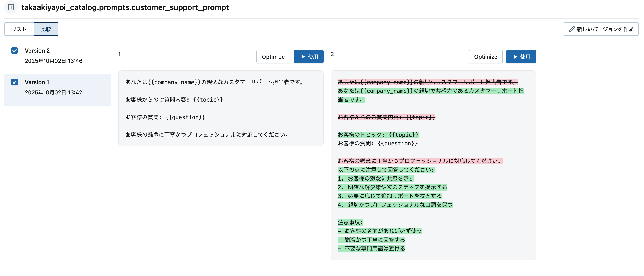Uncheck the Version 2 checkbox
The width and height of the screenshot is (644, 276).
[x=15, y=51]
